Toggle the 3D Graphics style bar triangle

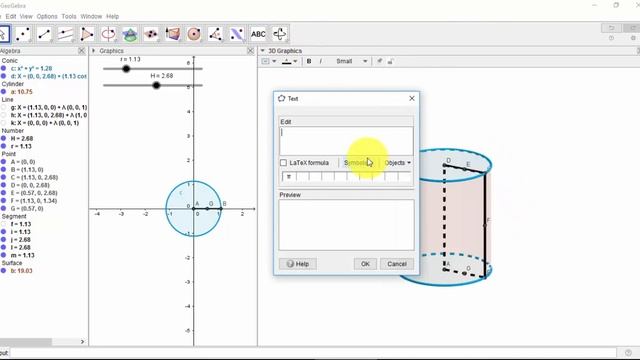pos(262,51)
